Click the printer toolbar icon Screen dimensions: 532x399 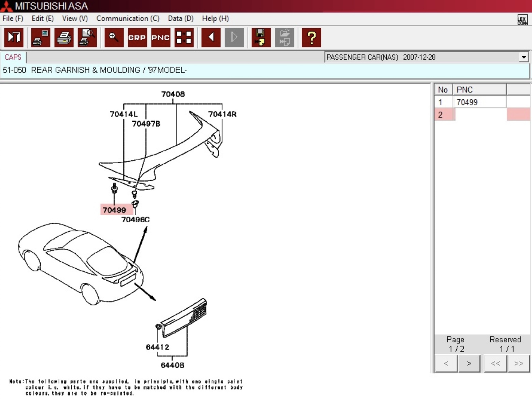[x=64, y=38]
